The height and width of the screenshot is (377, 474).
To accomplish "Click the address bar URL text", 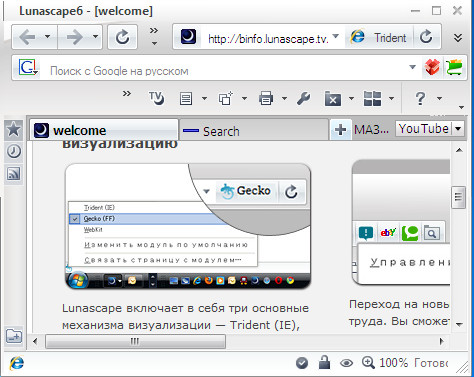I will click(268, 39).
